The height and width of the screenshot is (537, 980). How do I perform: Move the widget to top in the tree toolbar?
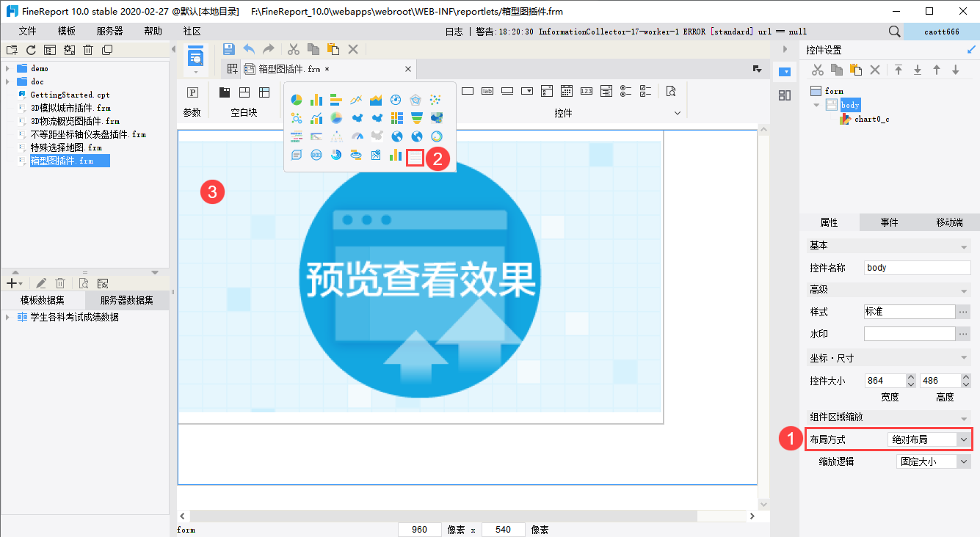tap(898, 70)
